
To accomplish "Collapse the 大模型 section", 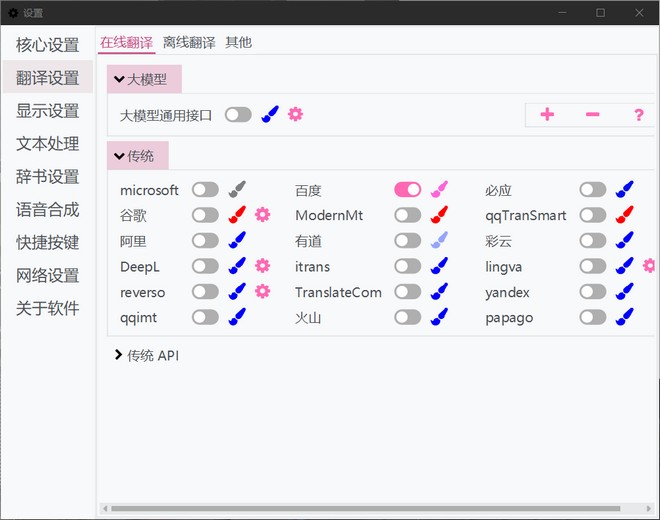I will (144, 79).
